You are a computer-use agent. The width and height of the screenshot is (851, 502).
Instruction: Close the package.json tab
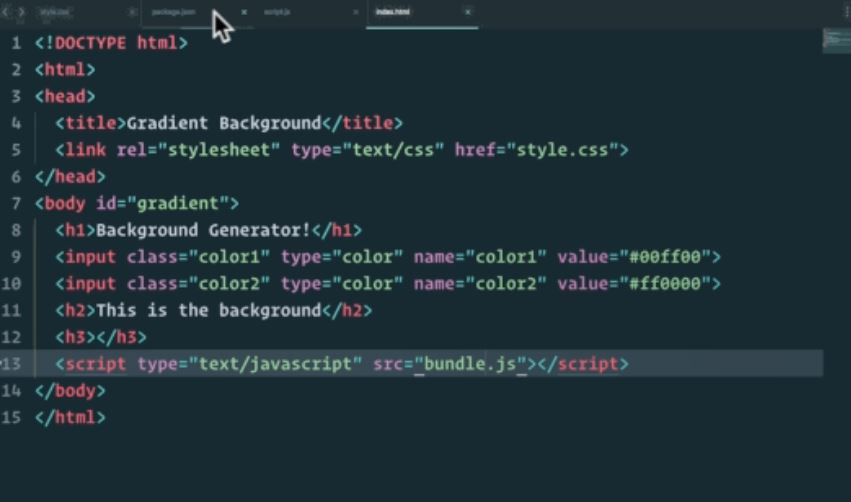[244, 11]
